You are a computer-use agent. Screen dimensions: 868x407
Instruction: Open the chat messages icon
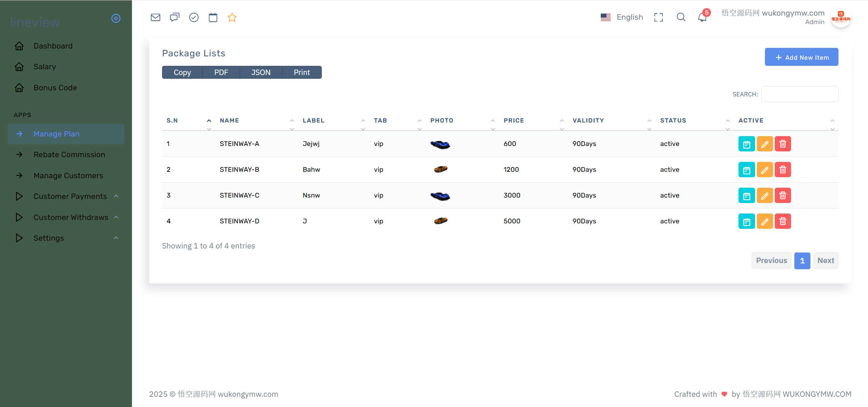(175, 17)
